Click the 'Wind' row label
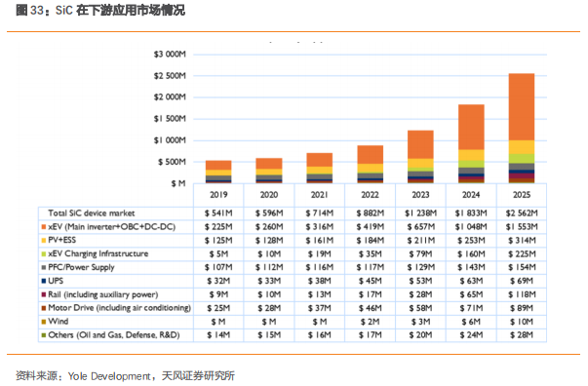 [x=59, y=322]
